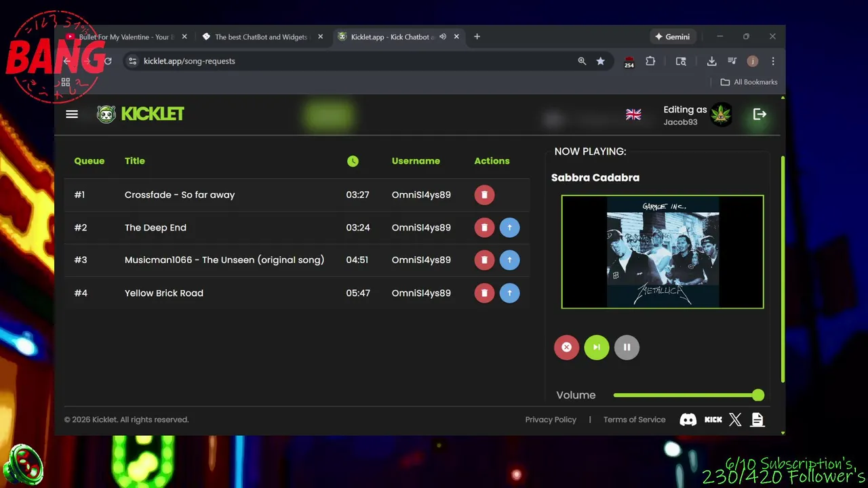Open the documentation icon in footer
The image size is (868, 488).
coord(757,420)
